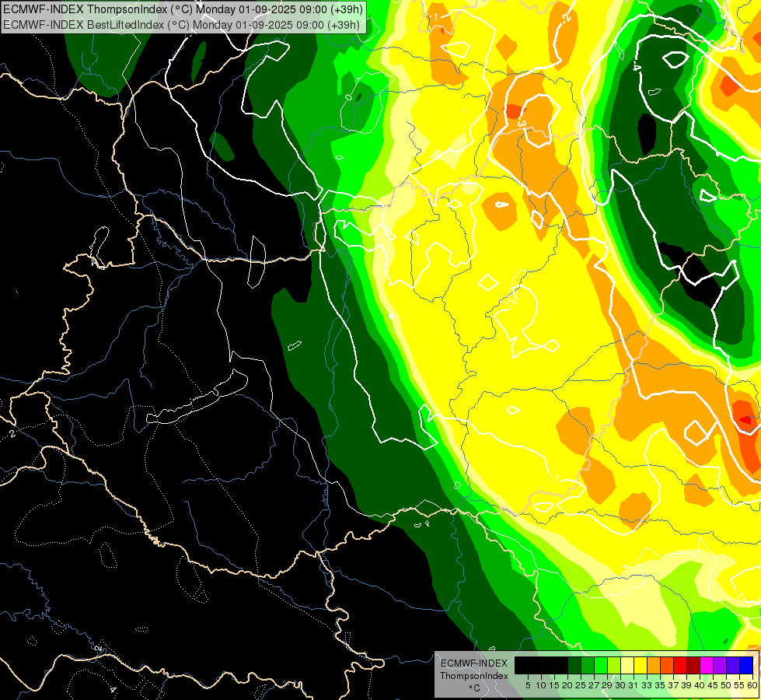Pick the dark green 20–25 legend swatch
761x700 pixels.
click(x=574, y=665)
